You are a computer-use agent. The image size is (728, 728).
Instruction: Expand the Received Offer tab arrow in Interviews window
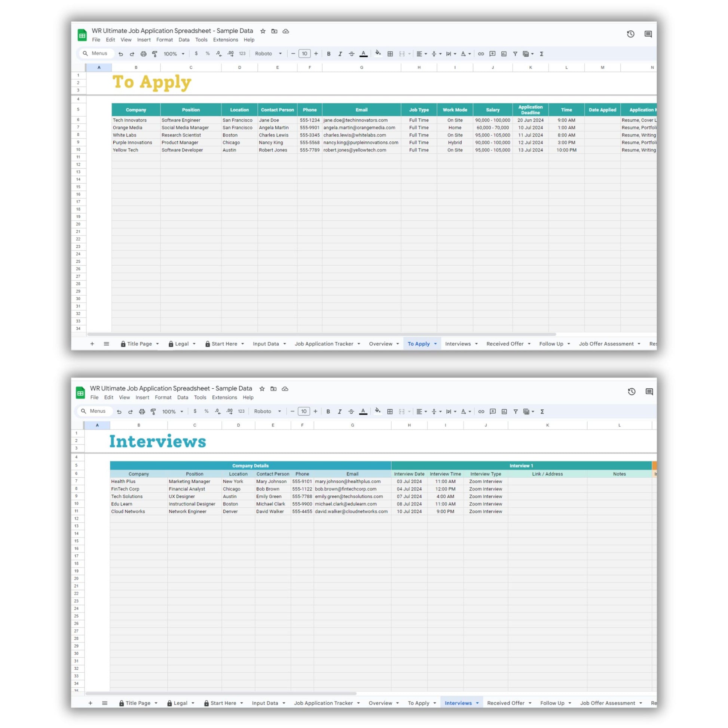point(530,703)
